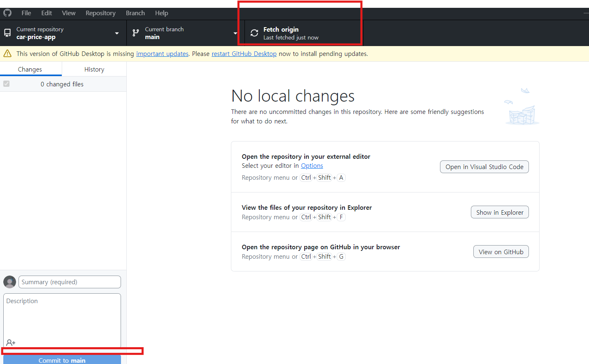
Task: Click Open in Visual Studio Code
Action: pyautogui.click(x=484, y=167)
